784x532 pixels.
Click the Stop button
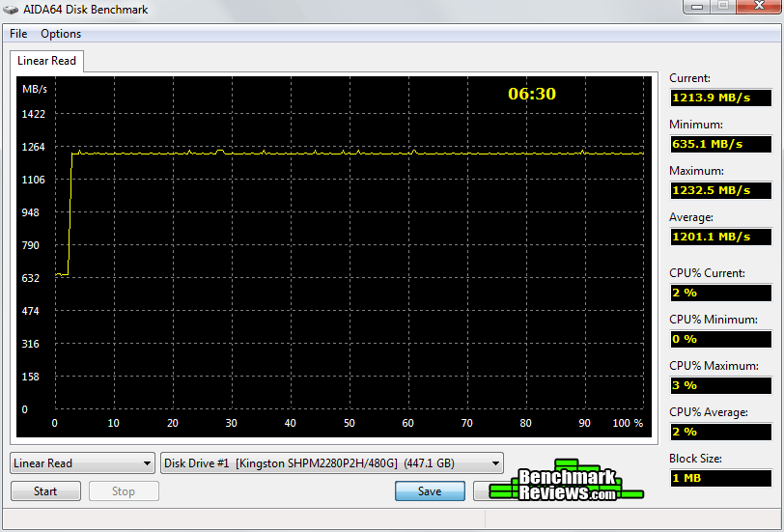coord(124,491)
